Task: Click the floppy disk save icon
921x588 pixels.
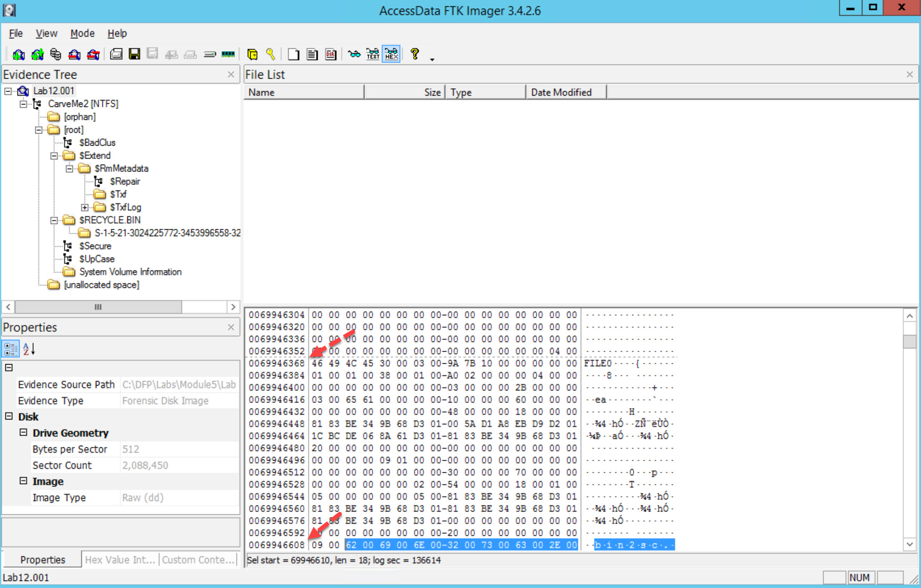Action: tap(134, 55)
